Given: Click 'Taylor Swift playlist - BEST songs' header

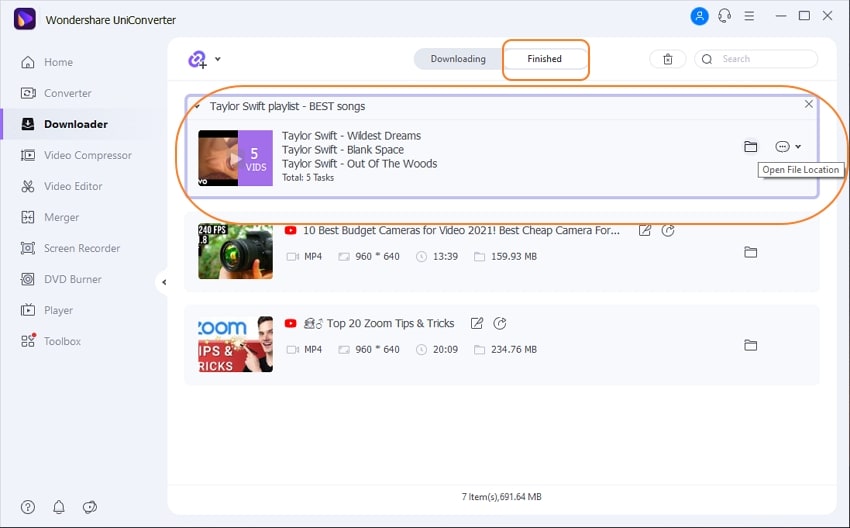Looking at the screenshot, I should [287, 106].
